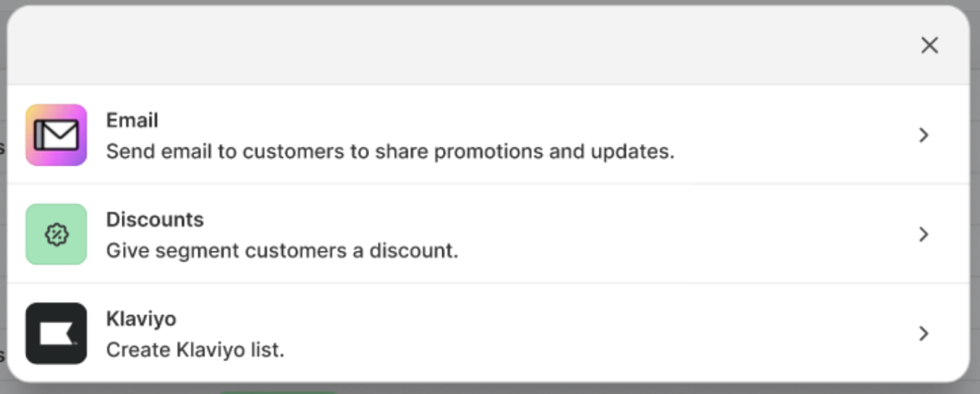Select the Email heading
The image size is (980, 394).
[132, 120]
